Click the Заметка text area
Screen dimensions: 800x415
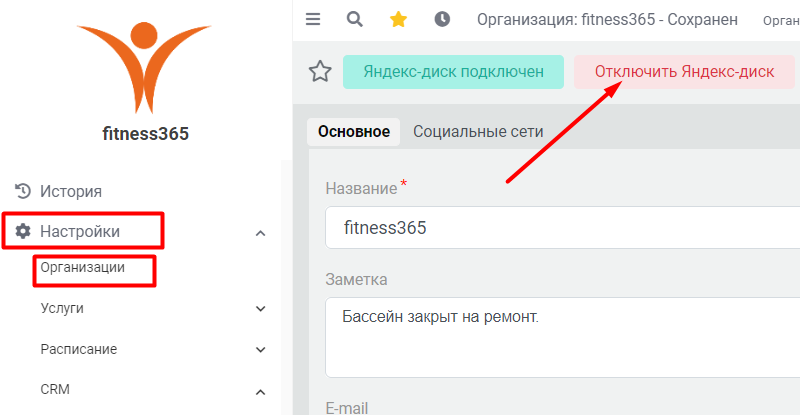tap(562, 337)
